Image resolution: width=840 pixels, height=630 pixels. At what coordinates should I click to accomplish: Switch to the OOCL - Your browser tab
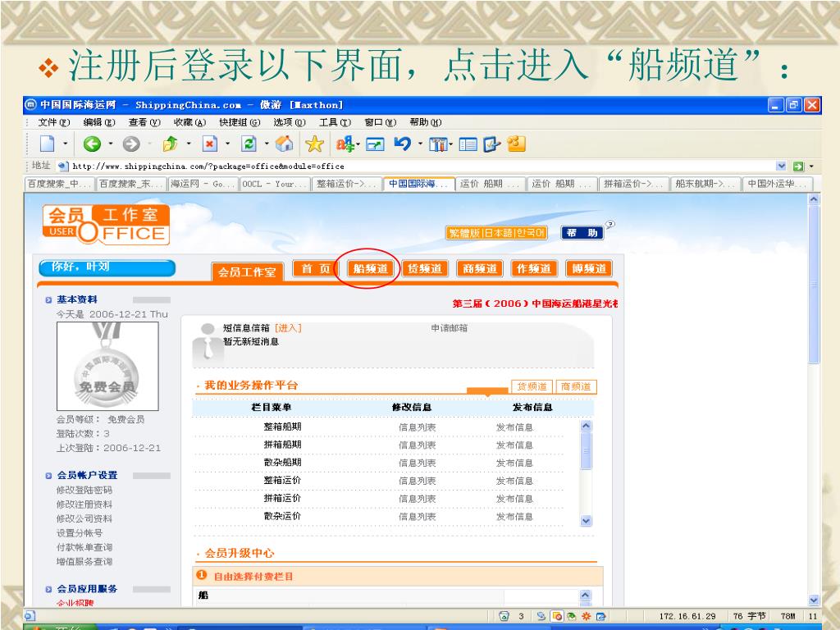tap(275, 184)
